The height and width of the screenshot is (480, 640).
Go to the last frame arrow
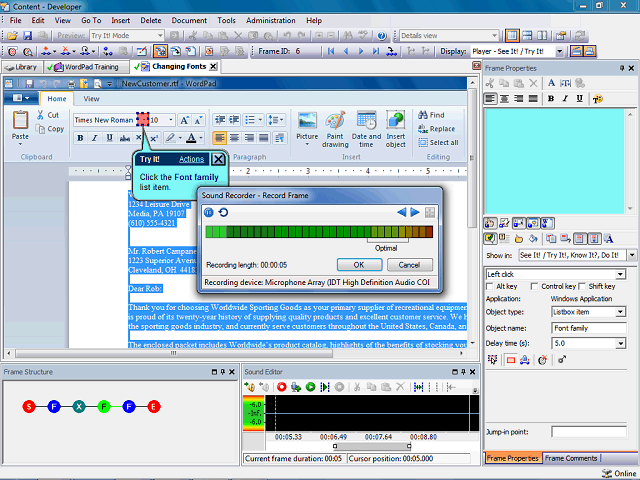point(376,51)
